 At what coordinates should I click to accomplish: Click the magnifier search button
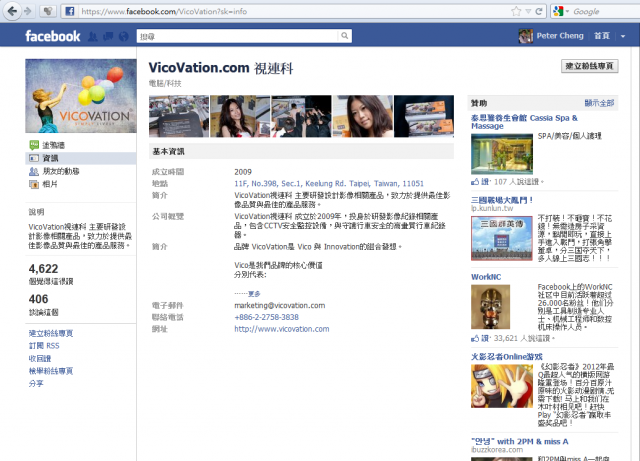(x=344, y=36)
